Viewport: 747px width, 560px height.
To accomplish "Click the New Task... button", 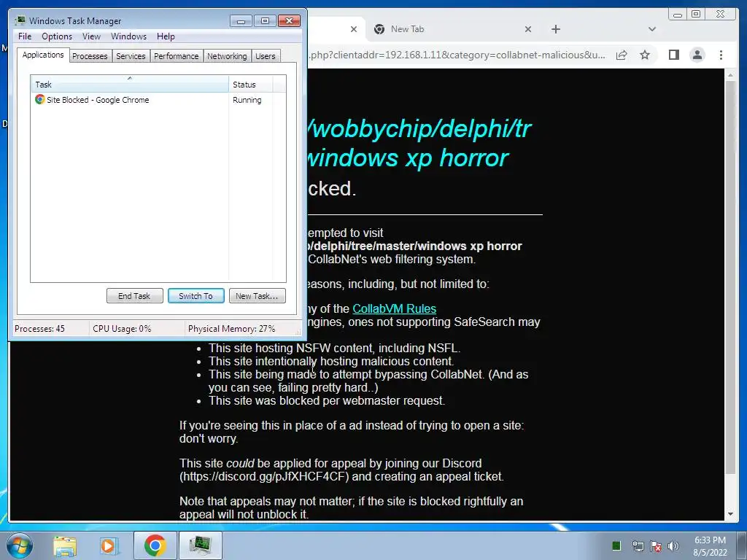I will pyautogui.click(x=258, y=296).
